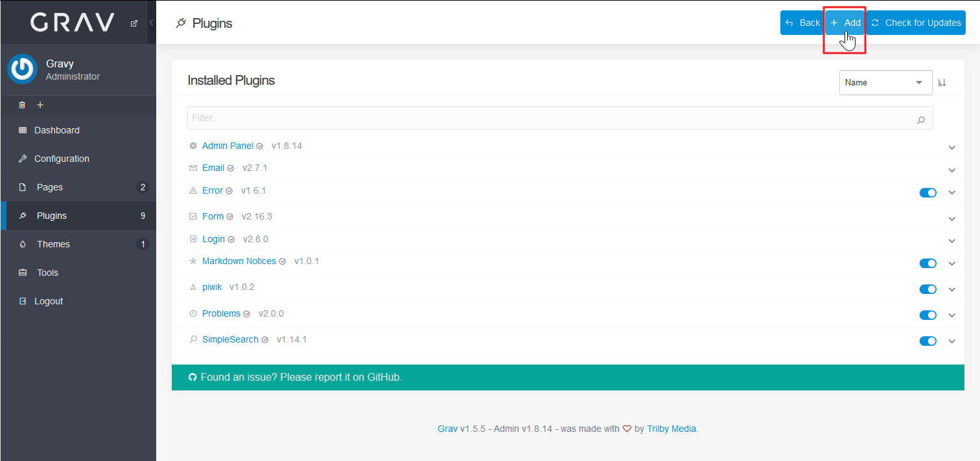Open the piwik plugin link
Viewport: 980px width, 461px height.
coord(212,287)
